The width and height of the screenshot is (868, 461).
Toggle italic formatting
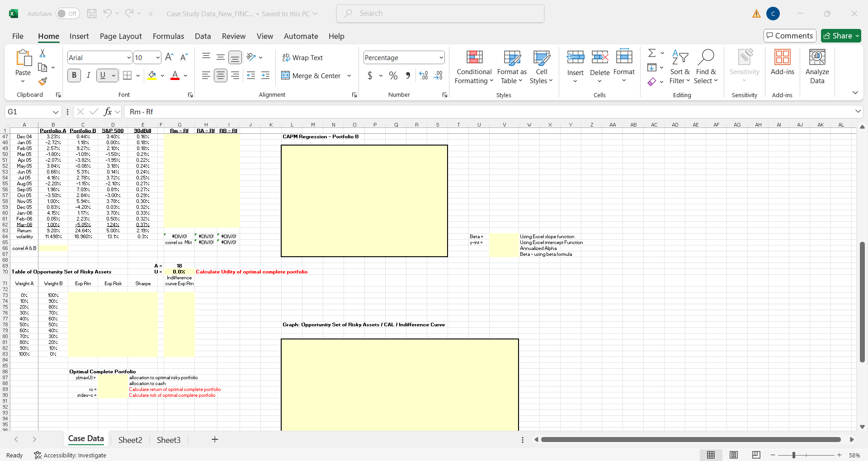(x=89, y=75)
